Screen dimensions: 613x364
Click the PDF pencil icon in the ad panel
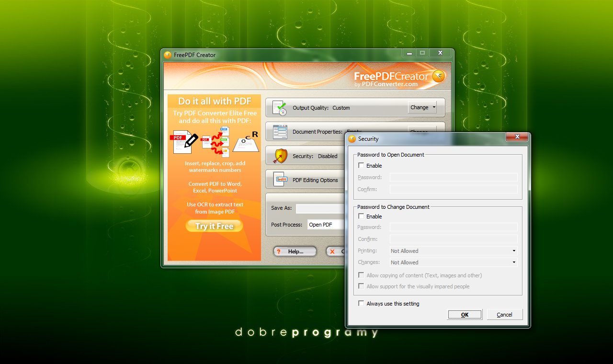[x=184, y=142]
